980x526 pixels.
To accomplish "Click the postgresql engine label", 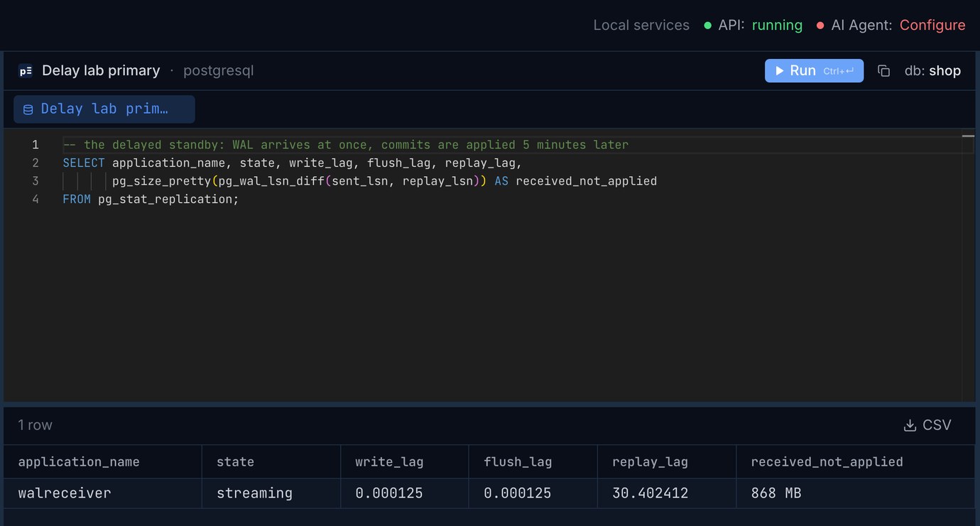I will (218, 71).
